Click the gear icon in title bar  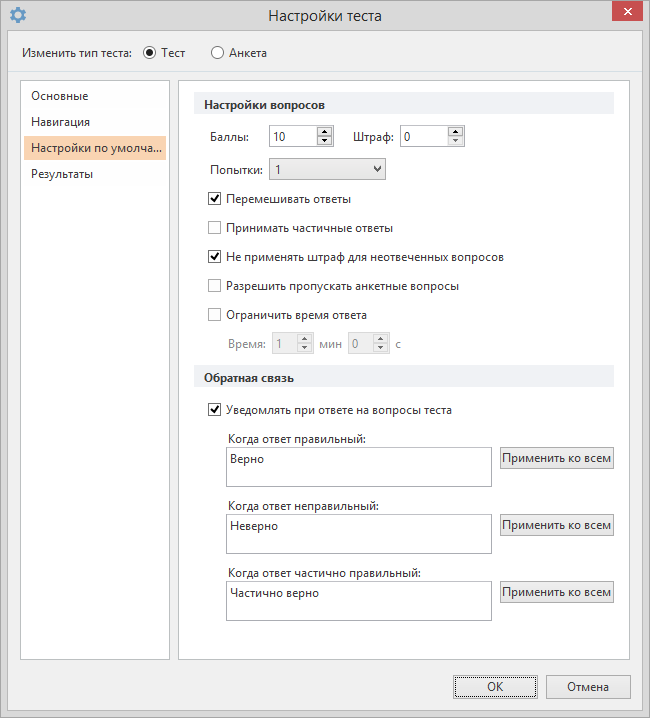(18, 15)
